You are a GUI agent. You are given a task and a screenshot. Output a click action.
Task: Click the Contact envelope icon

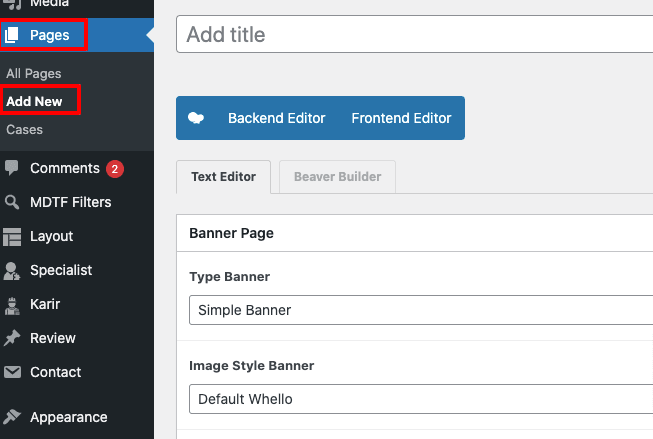pyautogui.click(x=13, y=372)
